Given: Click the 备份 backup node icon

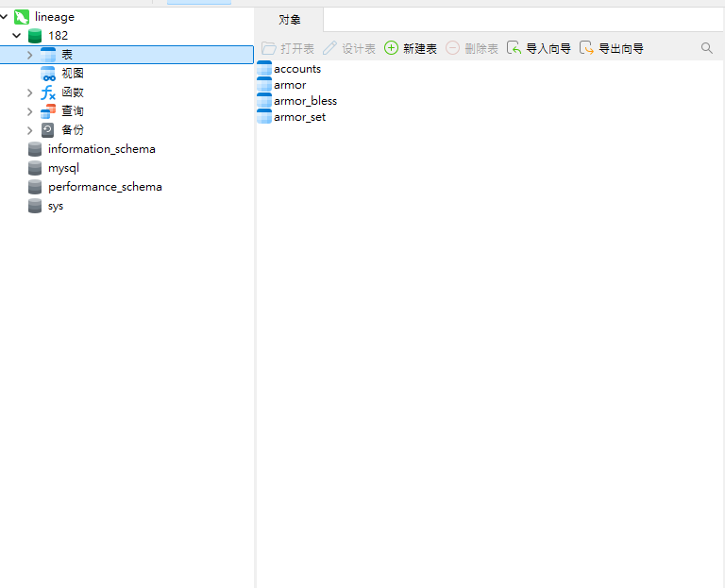Looking at the screenshot, I should click(47, 130).
